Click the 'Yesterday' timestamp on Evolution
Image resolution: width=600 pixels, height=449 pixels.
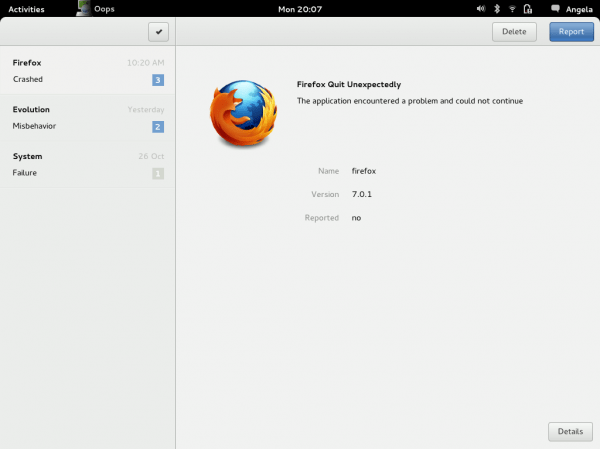click(146, 110)
